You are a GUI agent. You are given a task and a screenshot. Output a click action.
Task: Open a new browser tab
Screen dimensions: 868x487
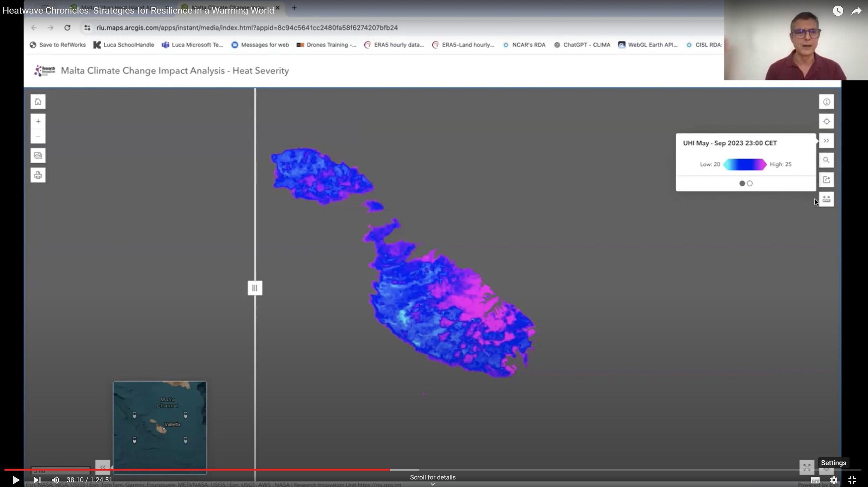[294, 8]
